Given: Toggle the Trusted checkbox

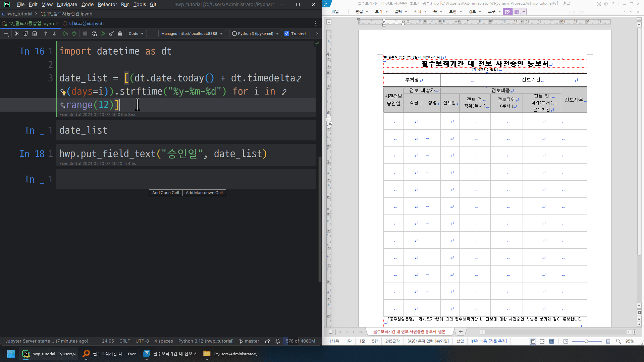Looking at the screenshot, I should [287, 34].
